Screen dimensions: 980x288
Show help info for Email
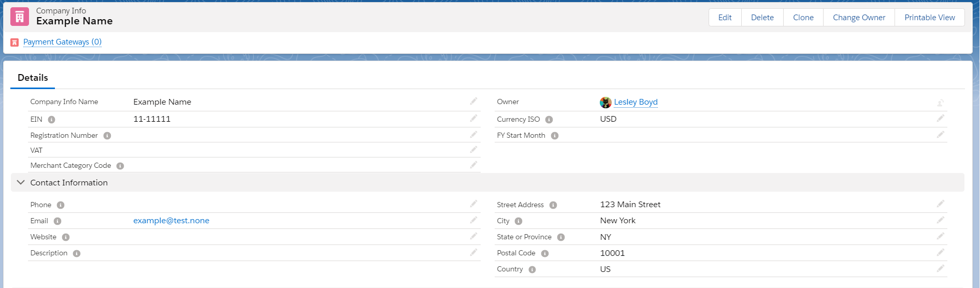tap(57, 221)
